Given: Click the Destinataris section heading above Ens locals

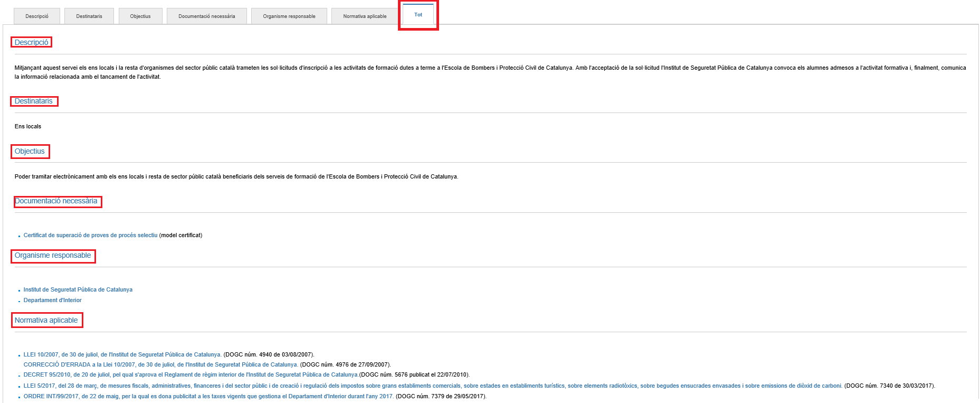Looking at the screenshot, I should point(34,101).
